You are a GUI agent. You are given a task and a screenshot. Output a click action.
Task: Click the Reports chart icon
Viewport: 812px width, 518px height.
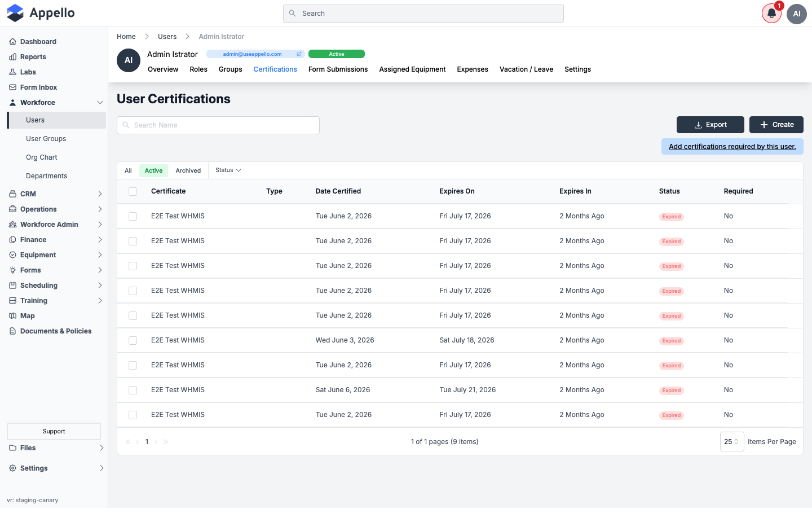[12, 57]
